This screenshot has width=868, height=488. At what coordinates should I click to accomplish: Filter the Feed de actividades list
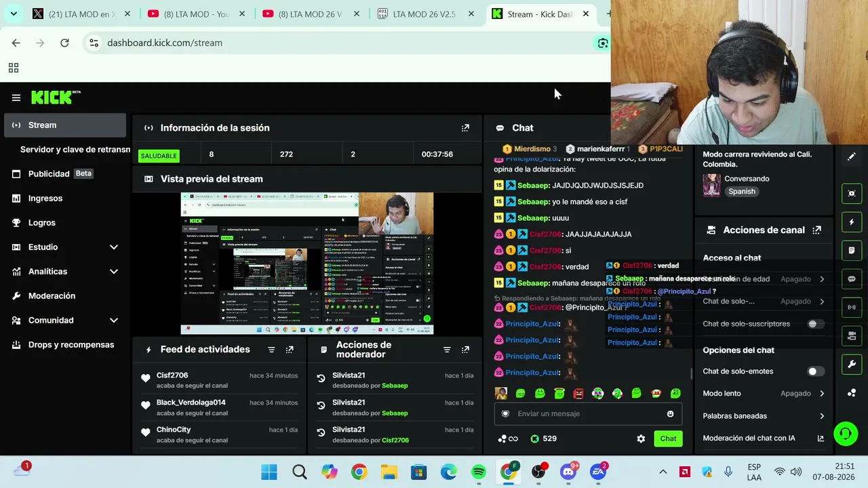(271, 350)
